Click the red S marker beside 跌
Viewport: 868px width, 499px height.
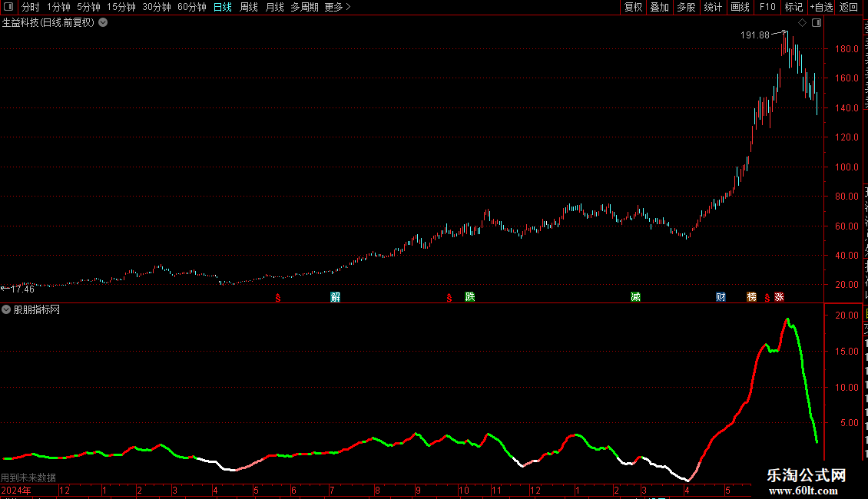pos(449,298)
